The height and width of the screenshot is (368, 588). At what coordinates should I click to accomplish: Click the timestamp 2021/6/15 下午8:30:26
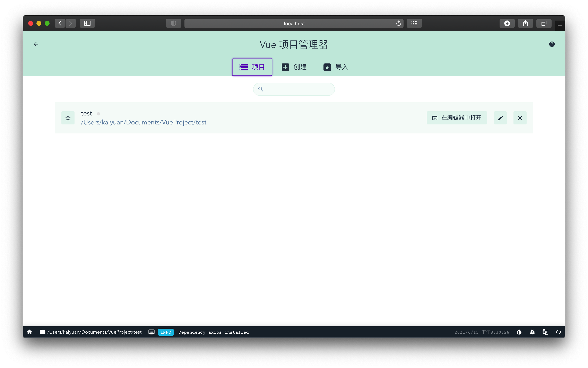pos(482,332)
